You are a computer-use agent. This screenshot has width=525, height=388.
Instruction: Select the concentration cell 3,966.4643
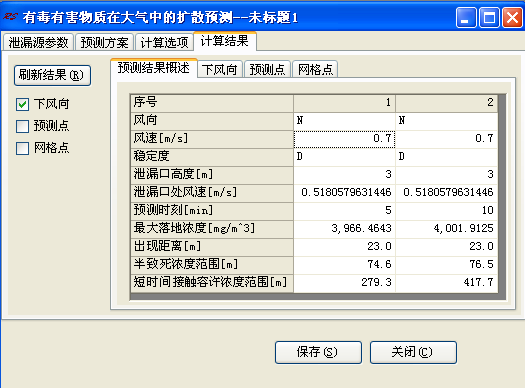point(345,229)
